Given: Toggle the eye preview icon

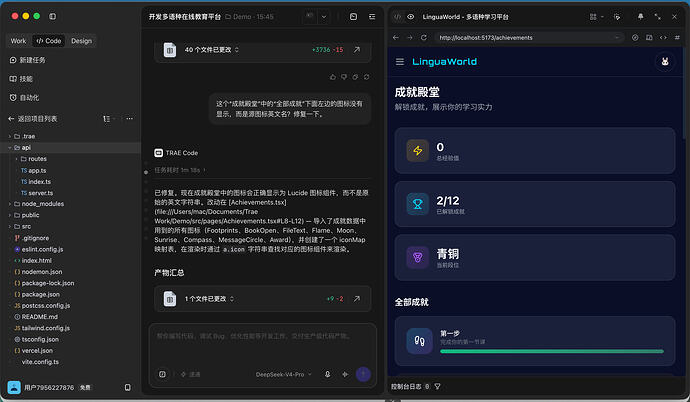Looking at the screenshot, I should click(x=411, y=17).
